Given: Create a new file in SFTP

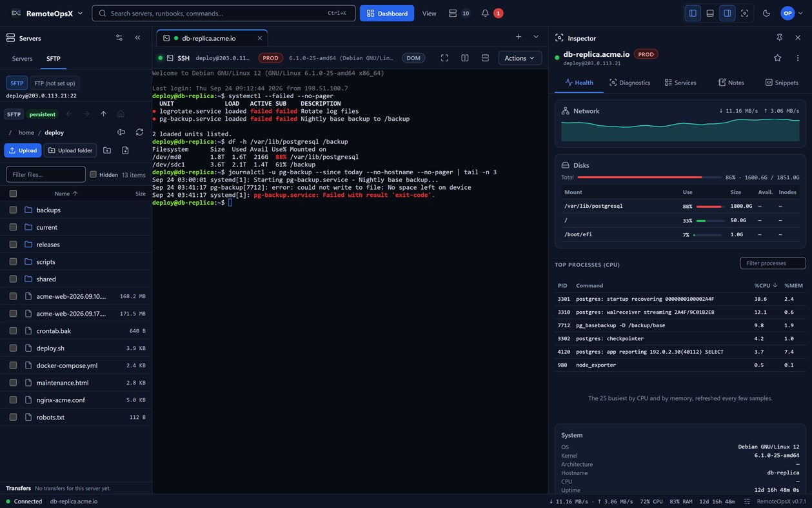Looking at the screenshot, I should pyautogui.click(x=125, y=150).
